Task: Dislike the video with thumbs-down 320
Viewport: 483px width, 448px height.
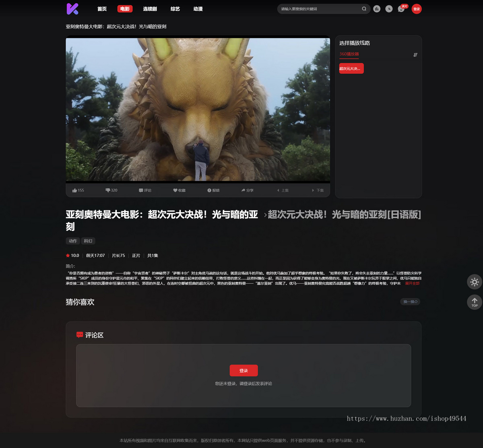Action: (111, 190)
